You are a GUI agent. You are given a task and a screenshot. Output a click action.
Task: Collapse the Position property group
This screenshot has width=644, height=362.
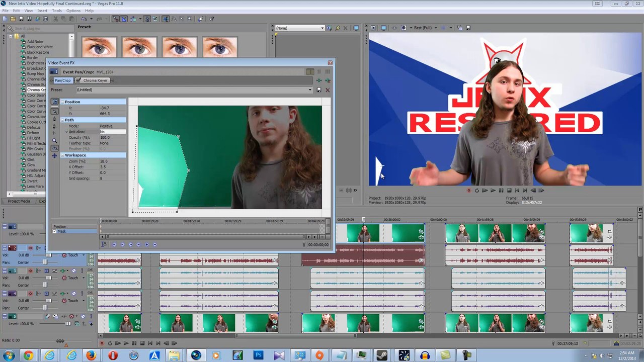63,102
